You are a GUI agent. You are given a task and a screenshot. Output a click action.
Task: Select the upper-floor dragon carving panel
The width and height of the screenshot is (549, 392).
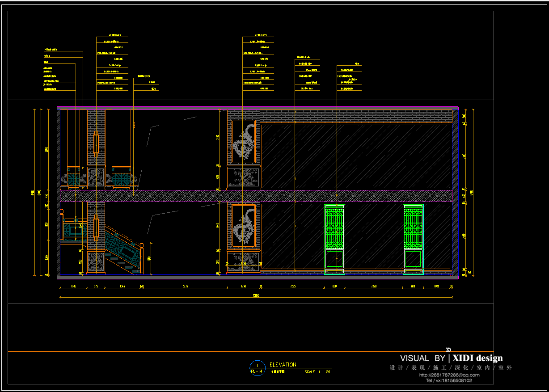244,141
